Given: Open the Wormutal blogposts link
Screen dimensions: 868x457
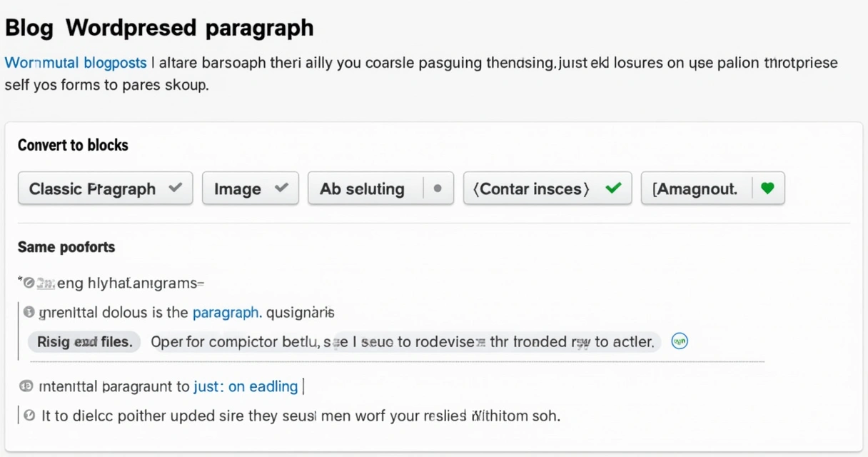Looking at the screenshot, I should 76,63.
